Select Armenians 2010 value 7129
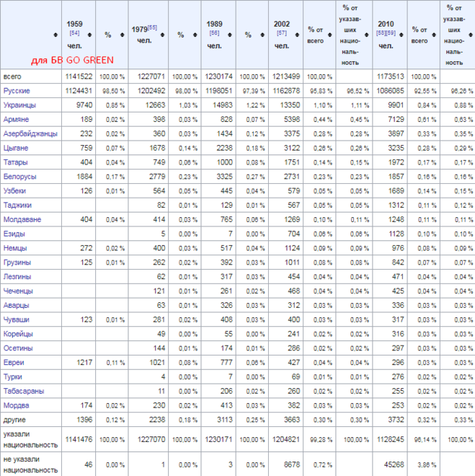 coord(396,119)
